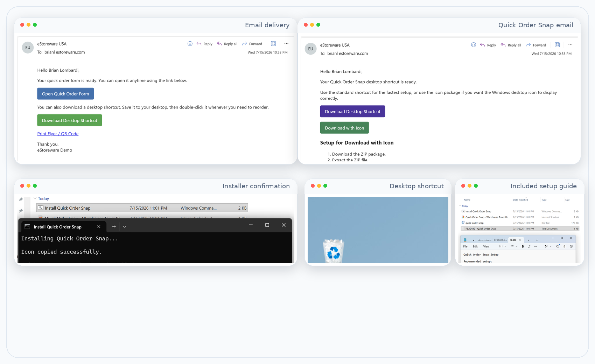Click the Reply arrow in the Email delivery message
This screenshot has width=595, height=364.
point(199,44)
